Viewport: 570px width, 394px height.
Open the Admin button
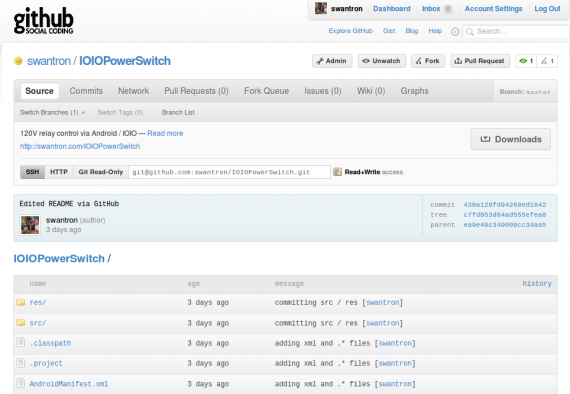click(332, 61)
